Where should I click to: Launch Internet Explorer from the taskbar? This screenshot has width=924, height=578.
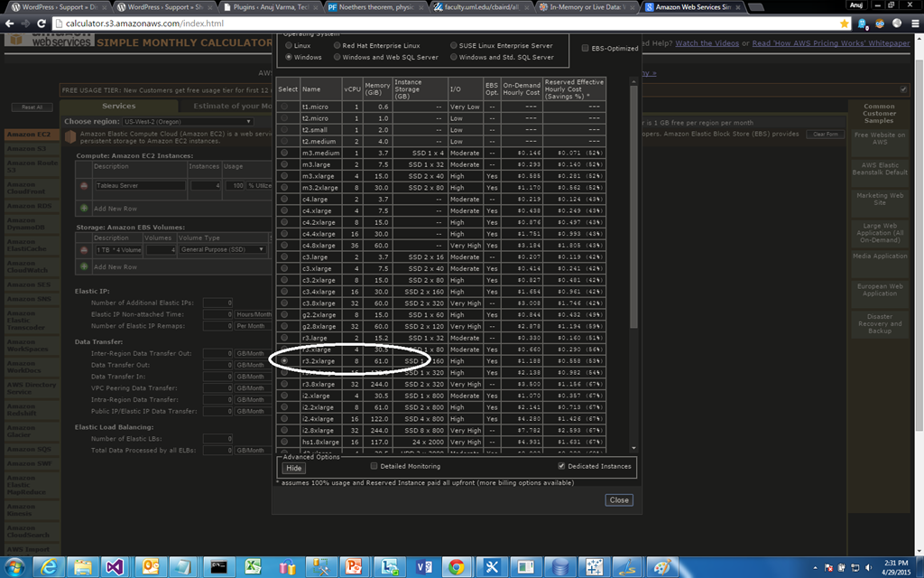coord(49,567)
